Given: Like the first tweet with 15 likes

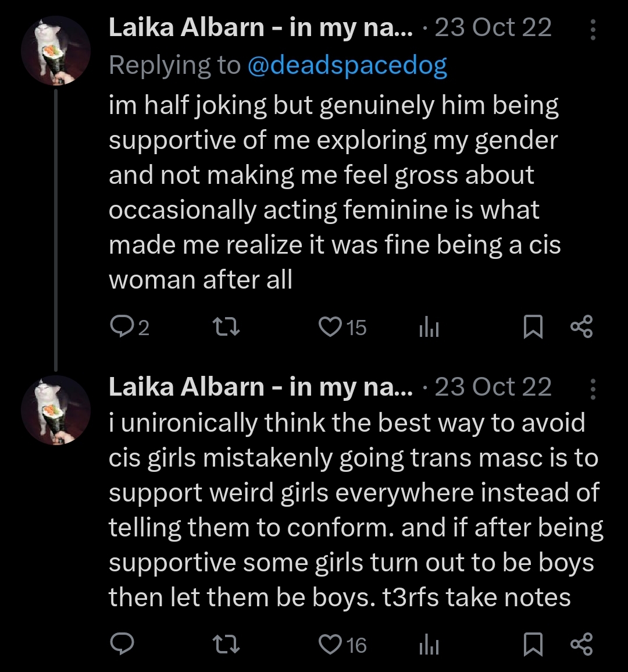Looking at the screenshot, I should (x=330, y=327).
